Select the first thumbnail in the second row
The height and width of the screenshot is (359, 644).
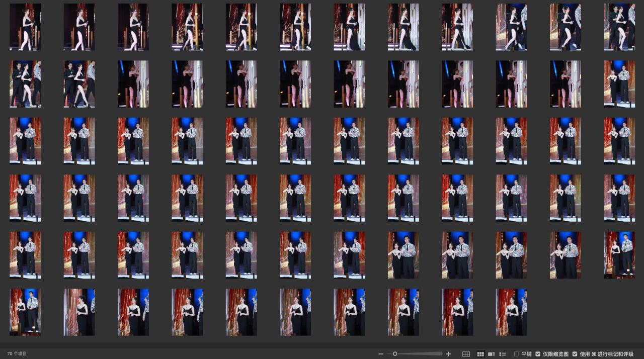pyautogui.click(x=25, y=84)
